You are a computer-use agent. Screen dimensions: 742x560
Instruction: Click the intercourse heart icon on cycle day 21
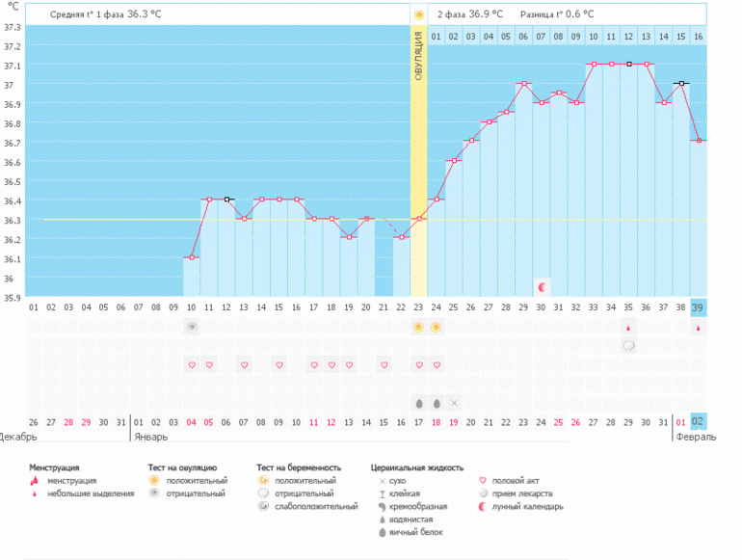pyautogui.click(x=384, y=365)
